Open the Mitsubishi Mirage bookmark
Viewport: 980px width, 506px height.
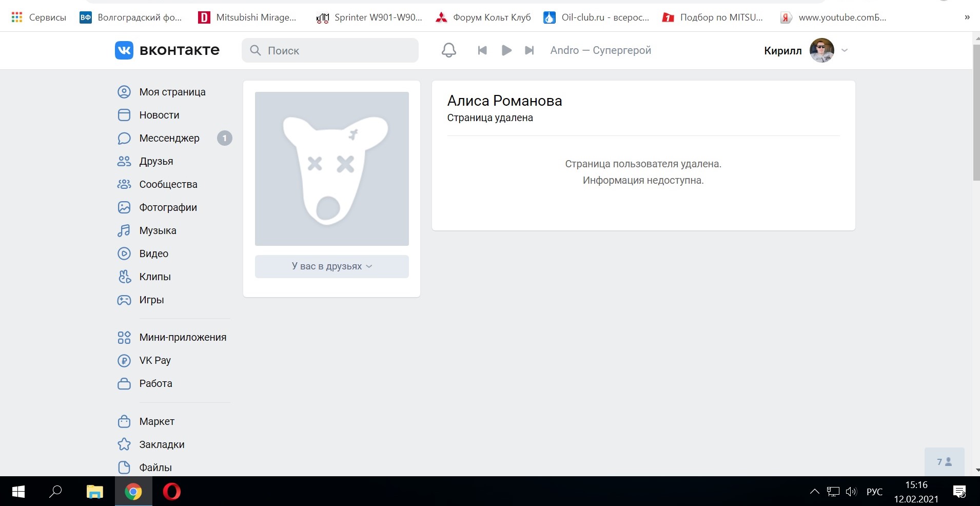pyautogui.click(x=248, y=17)
